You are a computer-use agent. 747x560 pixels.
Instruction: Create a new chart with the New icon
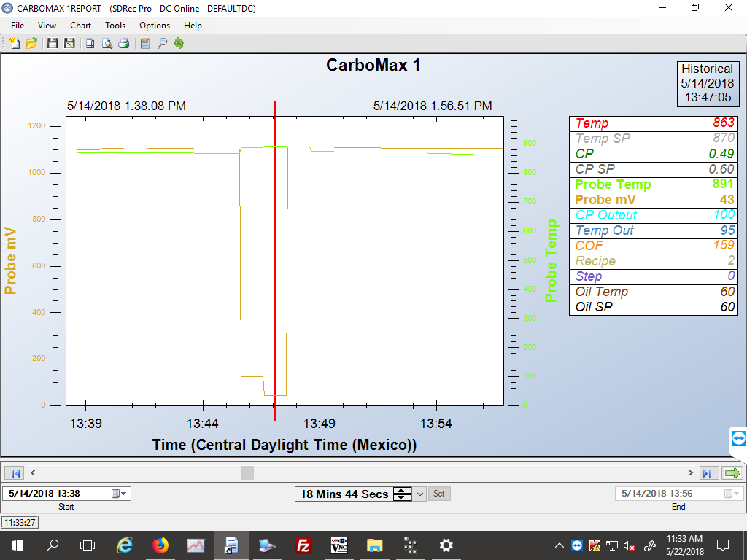15,43
